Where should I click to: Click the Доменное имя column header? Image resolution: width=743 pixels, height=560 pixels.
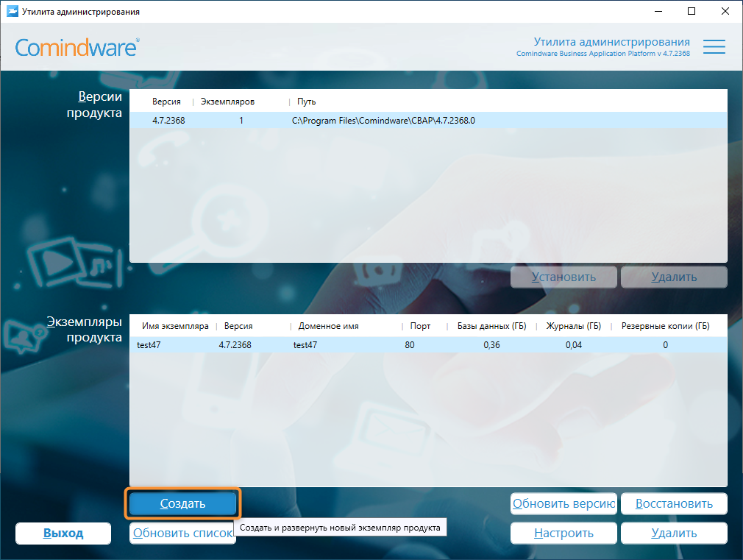328,326
